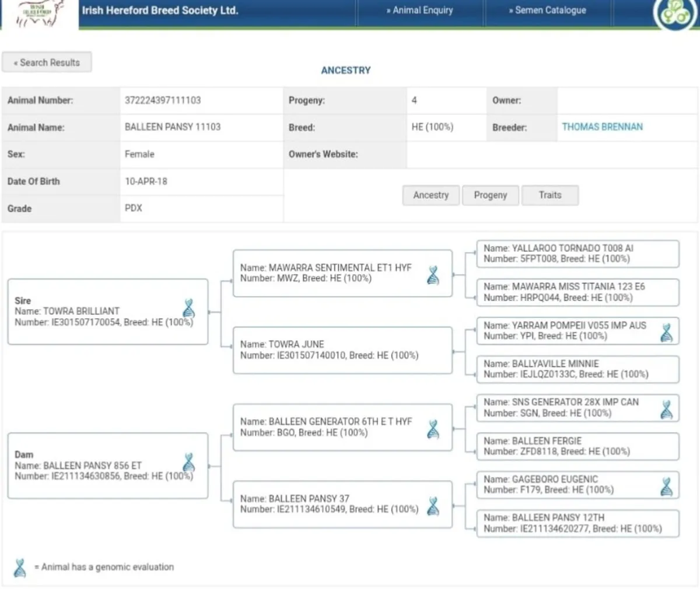This screenshot has width=700, height=589.
Task: Open BALLEEN GENERATOR 6TH E T HYF card
Action: pos(342,427)
